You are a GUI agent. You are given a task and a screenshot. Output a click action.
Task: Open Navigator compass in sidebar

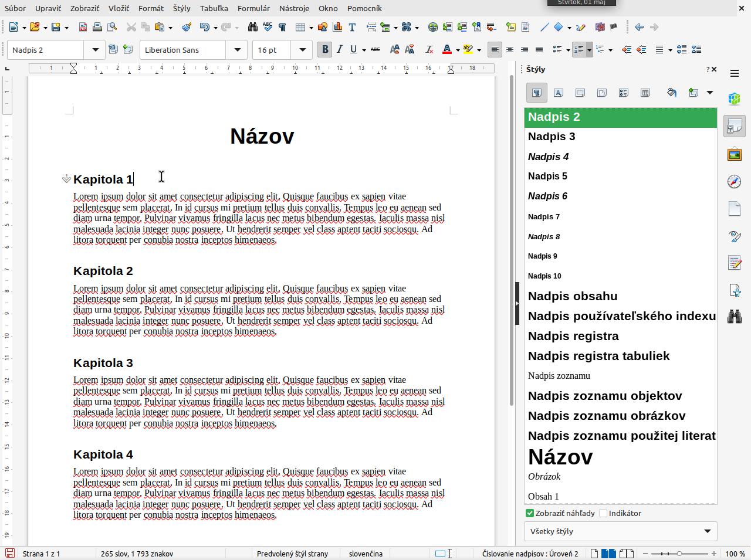[x=735, y=182]
